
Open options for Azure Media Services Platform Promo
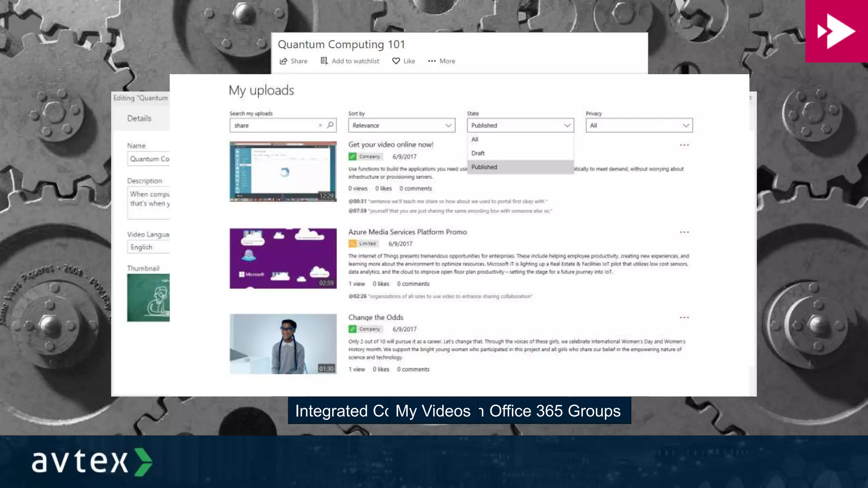[x=684, y=232]
